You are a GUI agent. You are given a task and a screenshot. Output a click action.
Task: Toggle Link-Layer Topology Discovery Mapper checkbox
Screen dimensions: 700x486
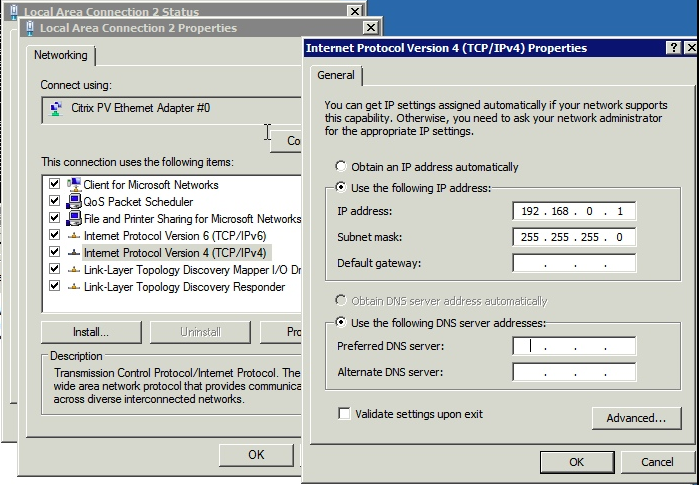point(54,268)
